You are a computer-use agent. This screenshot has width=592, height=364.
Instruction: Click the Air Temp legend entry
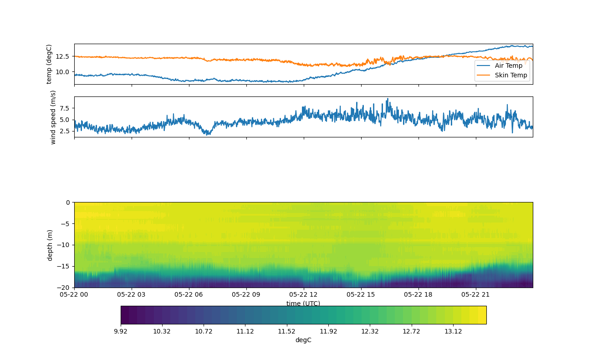[x=509, y=66]
